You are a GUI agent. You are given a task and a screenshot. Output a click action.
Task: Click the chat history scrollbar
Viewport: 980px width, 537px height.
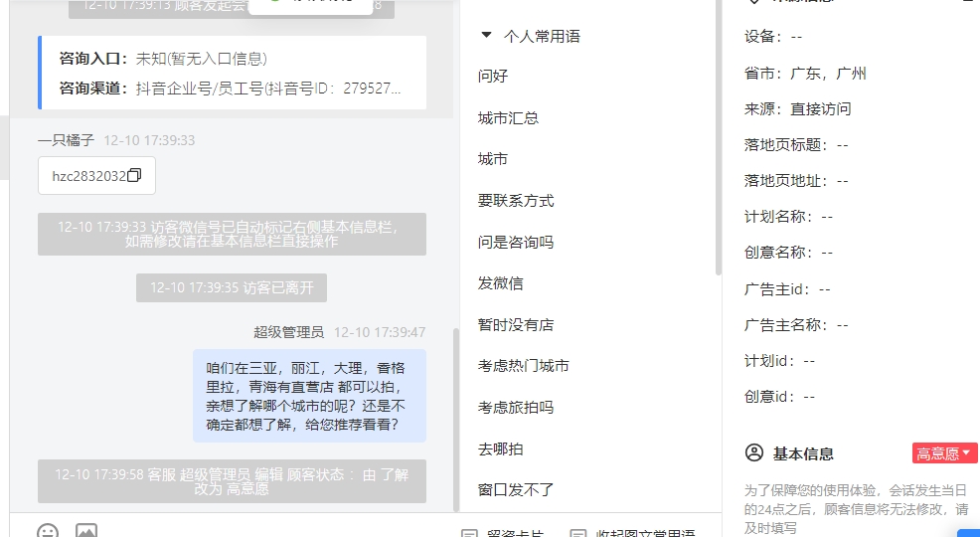tap(456, 419)
